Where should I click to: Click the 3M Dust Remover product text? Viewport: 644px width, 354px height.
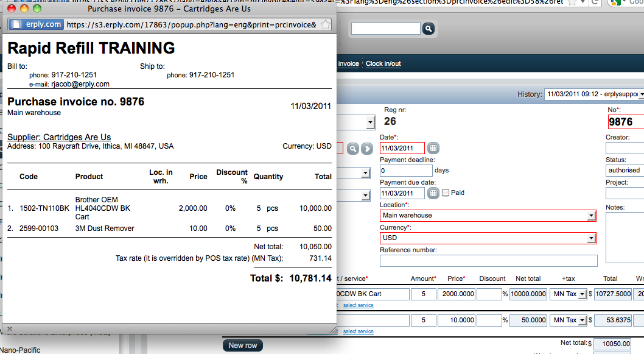tap(105, 228)
